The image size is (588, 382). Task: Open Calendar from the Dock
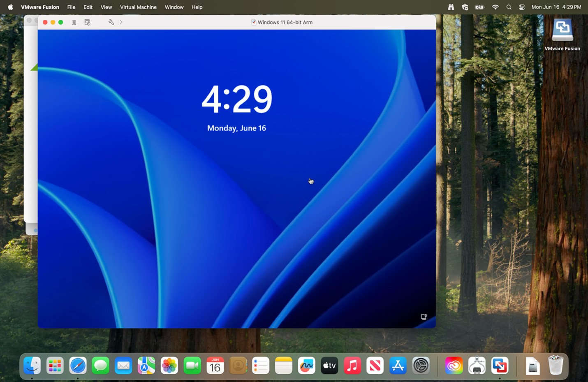215,365
